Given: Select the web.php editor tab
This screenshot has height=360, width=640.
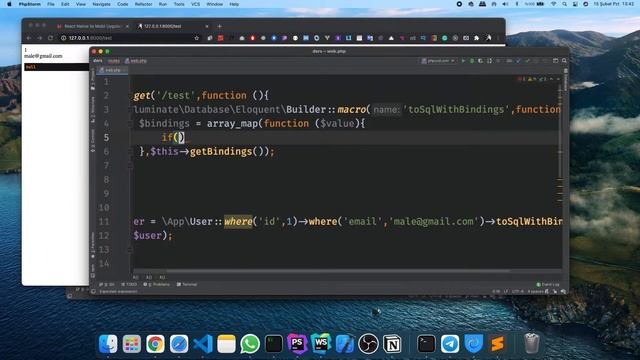Looking at the screenshot, I should 111,70.
